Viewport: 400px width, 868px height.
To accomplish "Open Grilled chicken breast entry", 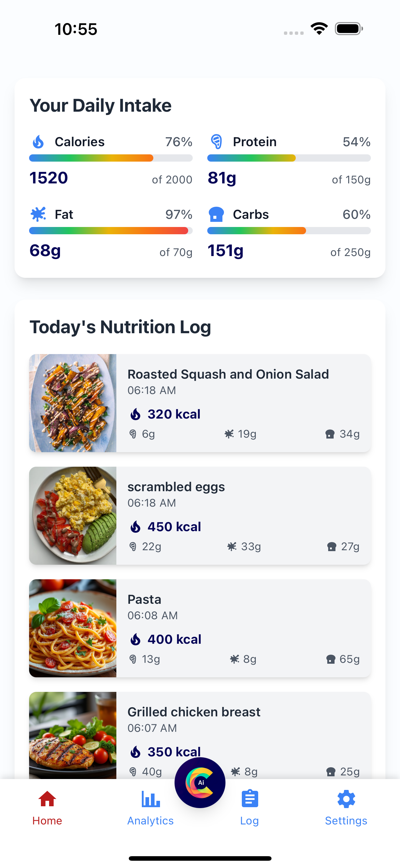I will pyautogui.click(x=200, y=735).
